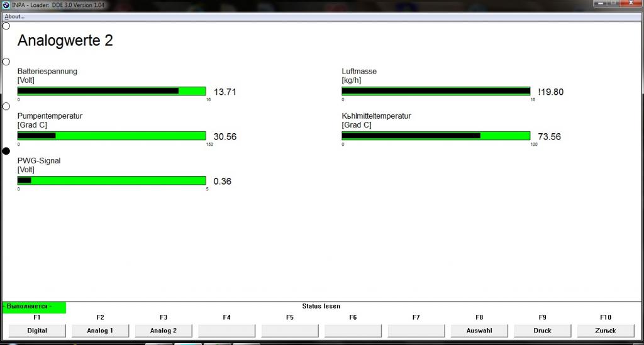644x345 pixels.
Task: Click the F2 Analog 1 button
Action: 100,331
